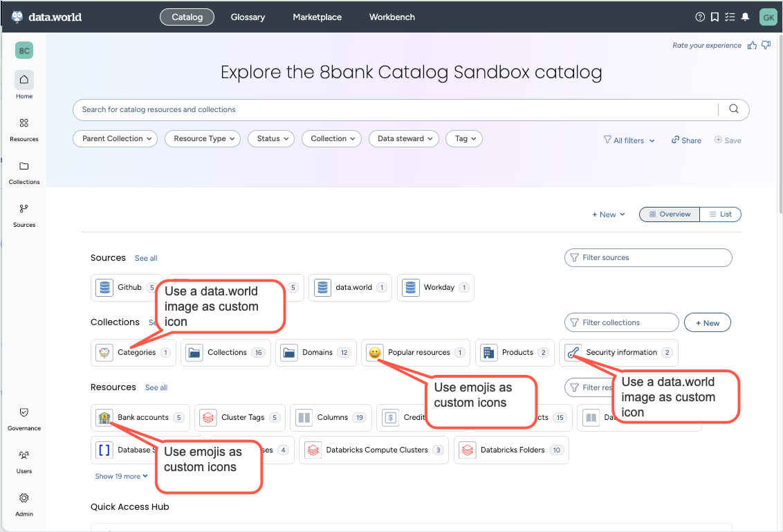Expand the Resource Type filter dropdown

click(203, 139)
